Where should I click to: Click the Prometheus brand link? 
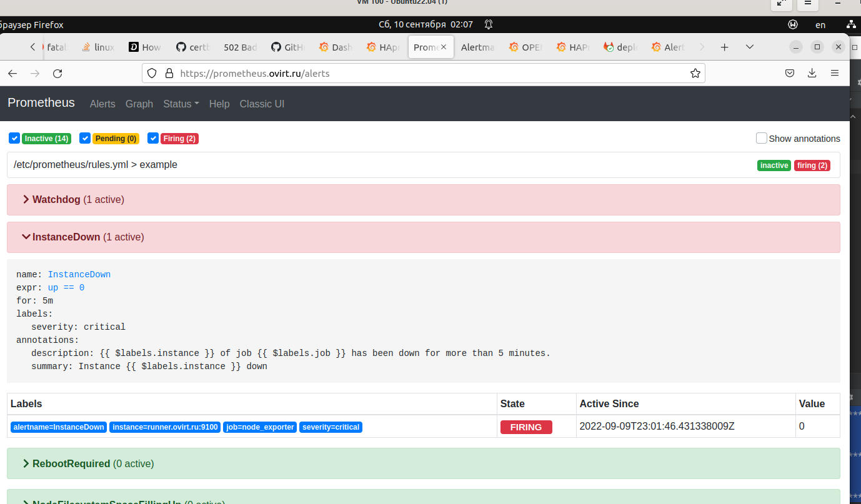(41, 103)
